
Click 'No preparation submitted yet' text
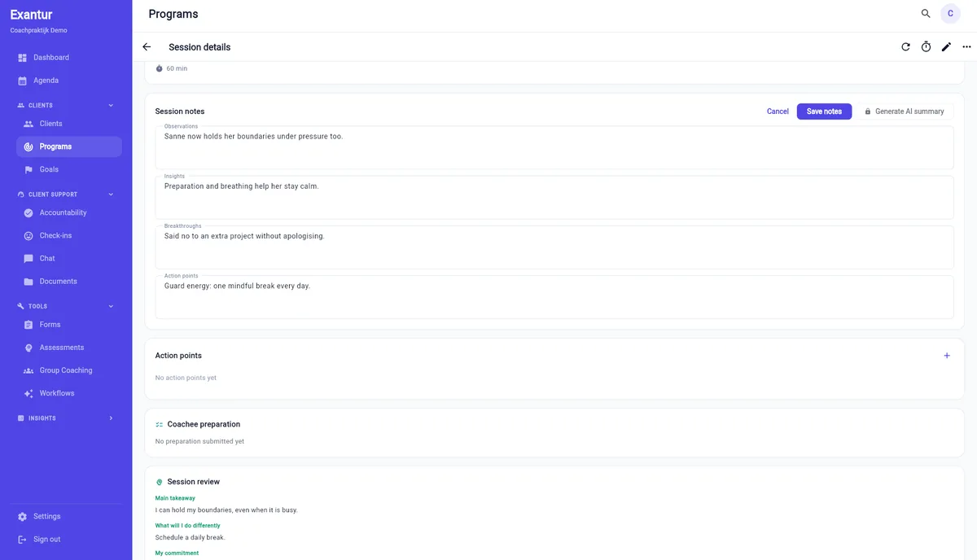tap(199, 441)
